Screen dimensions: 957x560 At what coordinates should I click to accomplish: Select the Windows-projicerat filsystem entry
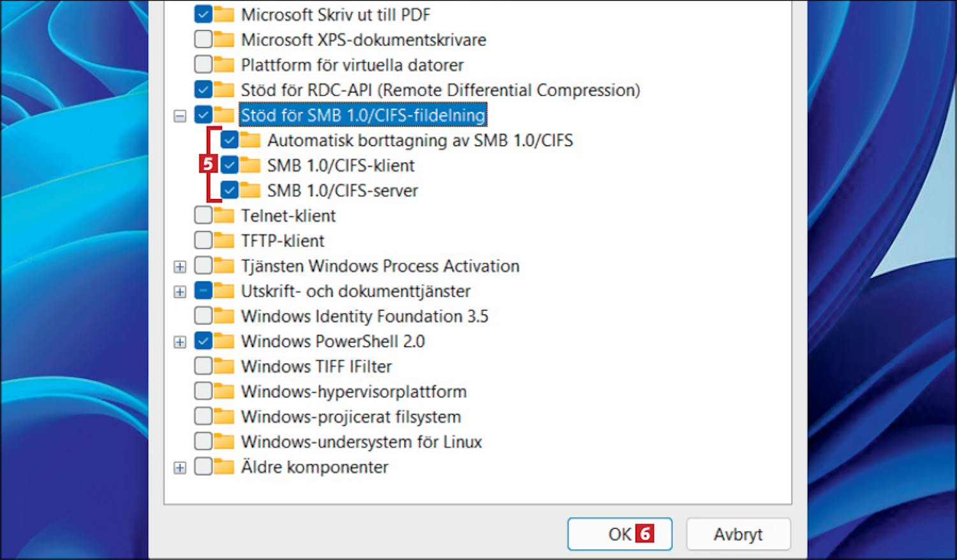click(x=351, y=416)
